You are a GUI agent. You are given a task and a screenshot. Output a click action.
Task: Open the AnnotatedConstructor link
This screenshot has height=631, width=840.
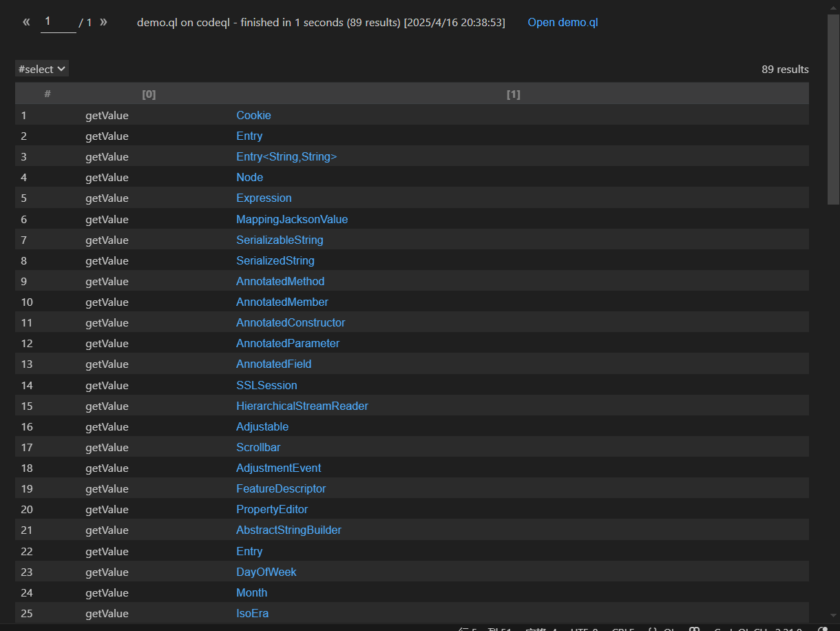tap(291, 322)
